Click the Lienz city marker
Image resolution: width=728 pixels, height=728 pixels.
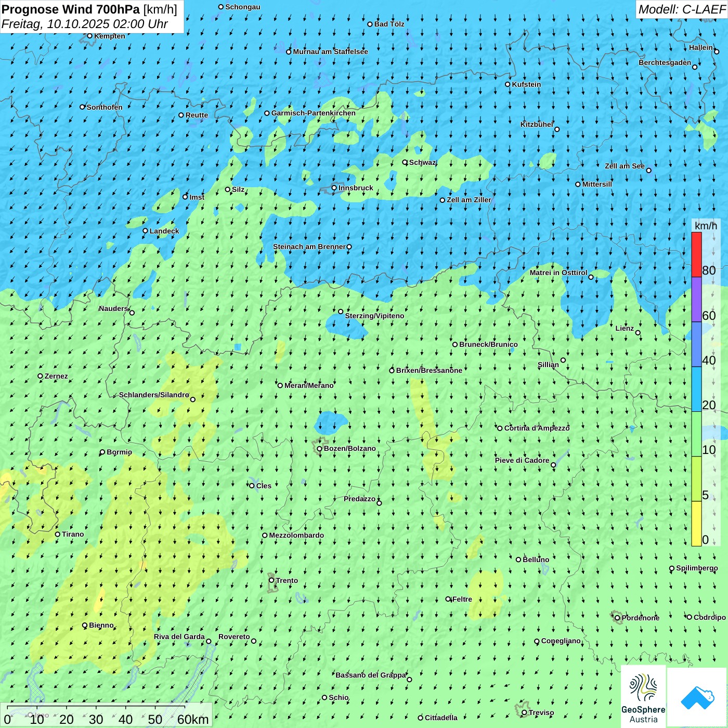(638, 333)
